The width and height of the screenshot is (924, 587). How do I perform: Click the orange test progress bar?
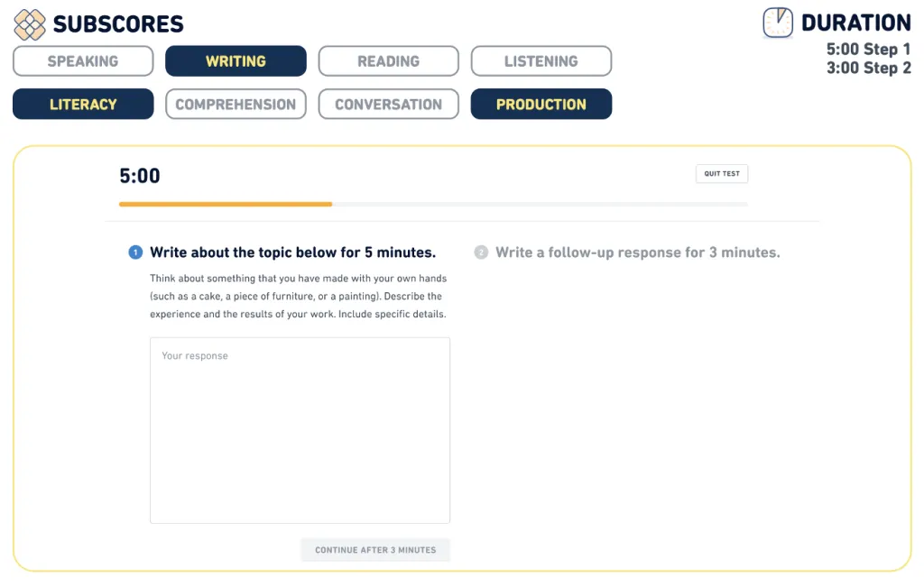click(x=226, y=205)
